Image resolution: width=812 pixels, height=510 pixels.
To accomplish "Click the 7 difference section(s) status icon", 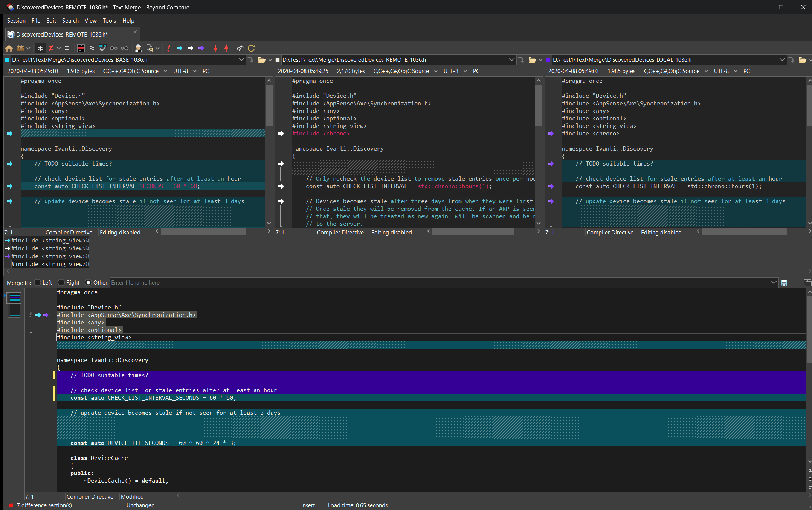I will 11,505.
